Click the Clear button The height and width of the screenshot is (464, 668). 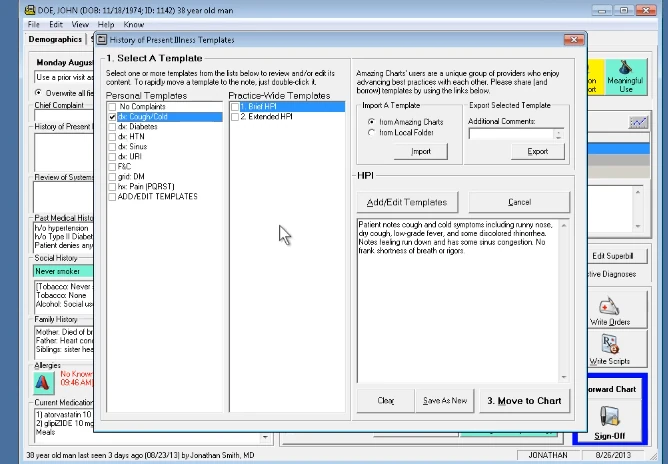[x=386, y=401]
